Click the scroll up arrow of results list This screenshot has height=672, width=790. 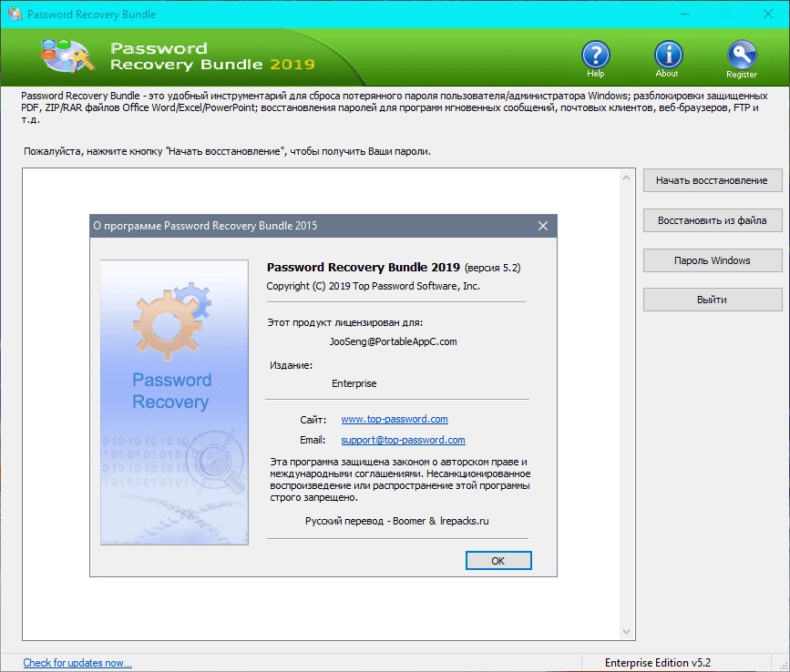click(x=626, y=178)
